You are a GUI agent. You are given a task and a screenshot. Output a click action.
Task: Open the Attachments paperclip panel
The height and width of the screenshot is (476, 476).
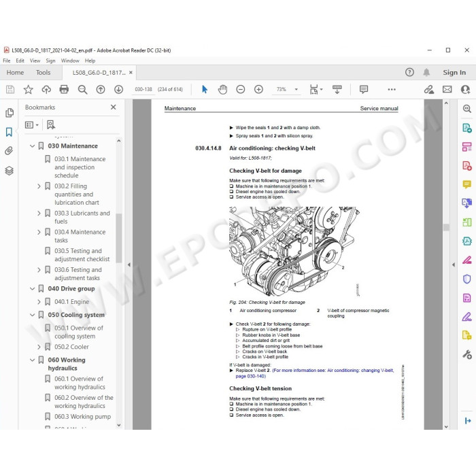click(x=9, y=151)
